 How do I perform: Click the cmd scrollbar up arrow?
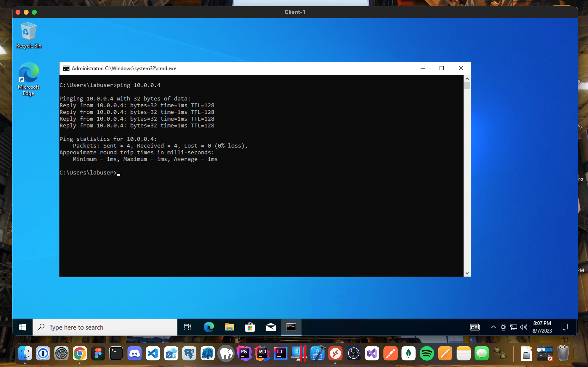click(467, 79)
